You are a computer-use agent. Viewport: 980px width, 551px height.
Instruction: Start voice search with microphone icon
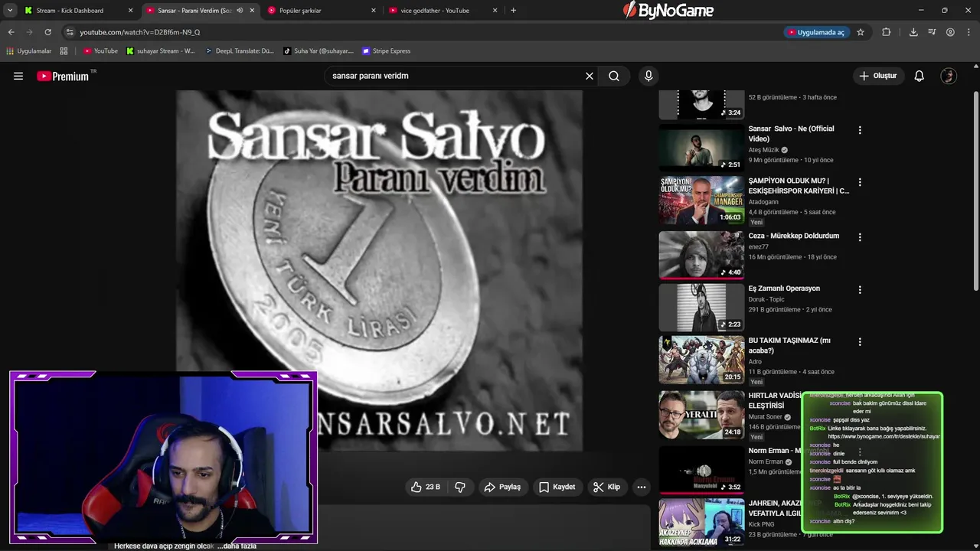coord(648,76)
